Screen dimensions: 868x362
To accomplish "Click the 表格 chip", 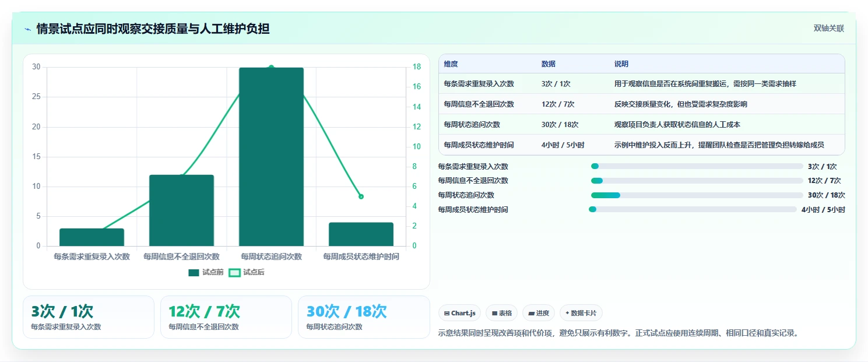I will [502, 313].
